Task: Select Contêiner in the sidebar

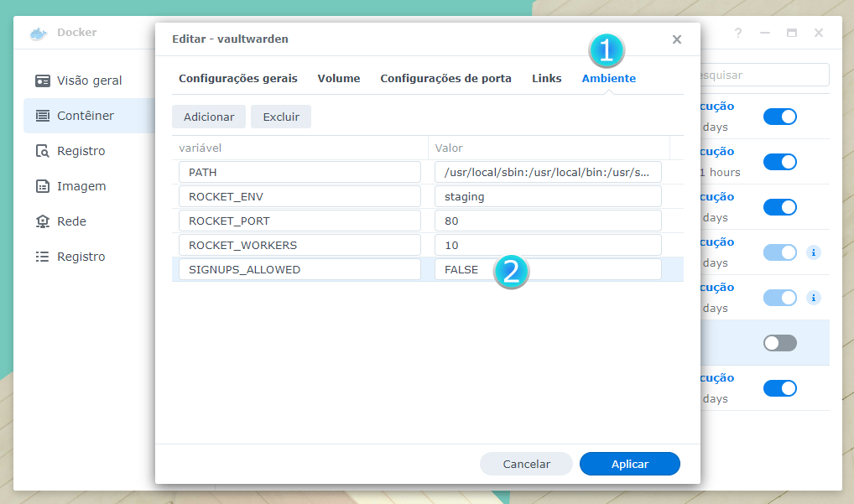Action: (85, 116)
